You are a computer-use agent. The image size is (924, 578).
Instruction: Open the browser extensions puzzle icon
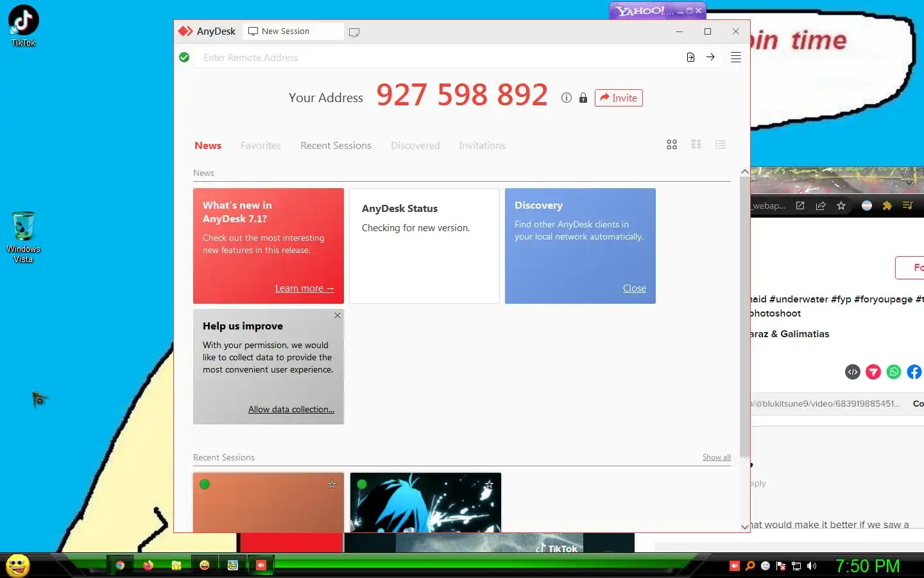[887, 206]
